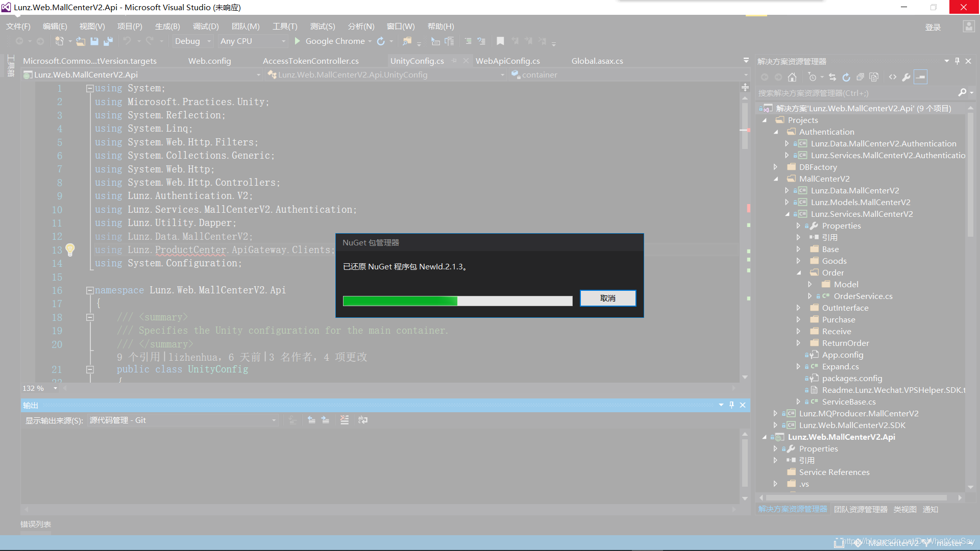Collapse the using directives at line 1
The width and height of the screenshot is (980, 551).
(90, 89)
